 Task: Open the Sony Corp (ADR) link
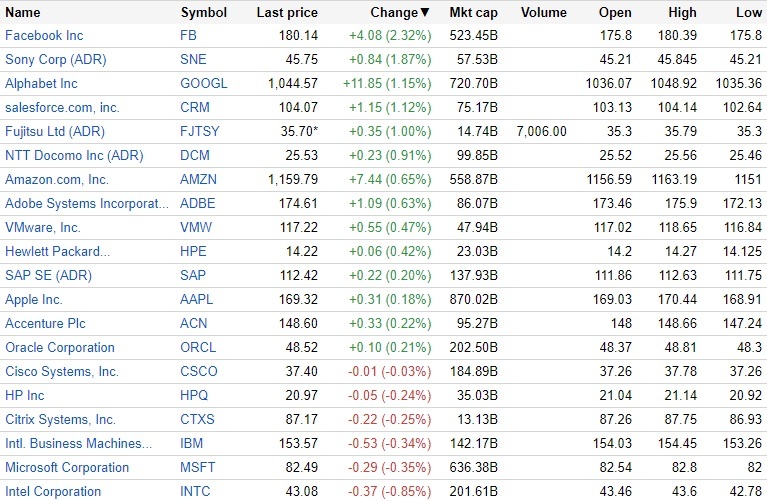[55, 60]
